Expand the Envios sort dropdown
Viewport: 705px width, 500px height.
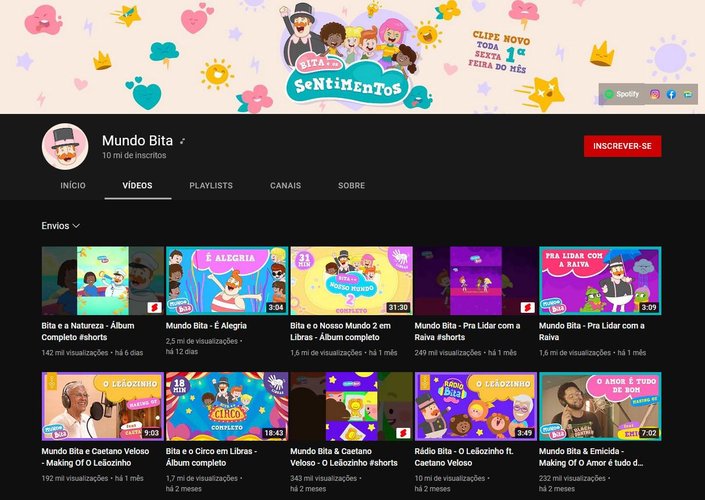[x=61, y=226]
